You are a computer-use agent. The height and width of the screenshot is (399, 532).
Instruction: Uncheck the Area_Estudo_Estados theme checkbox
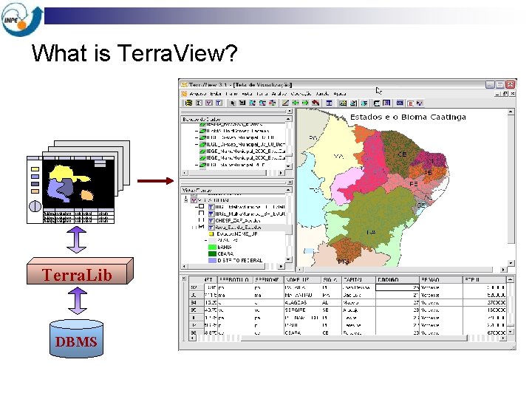click(x=201, y=226)
